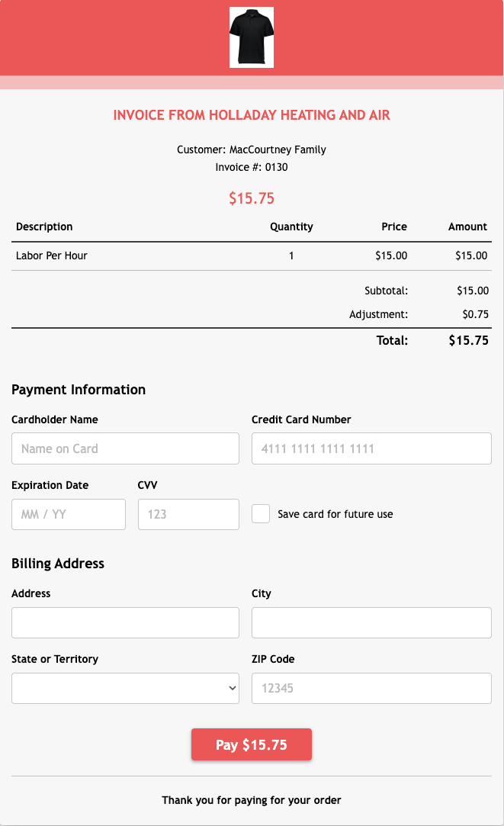504x826 pixels.
Task: Click the Invoice From Holladay heading
Action: pos(251,115)
